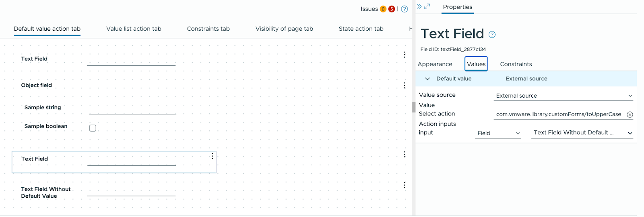Clear the selected toUpperCase action

point(630,115)
